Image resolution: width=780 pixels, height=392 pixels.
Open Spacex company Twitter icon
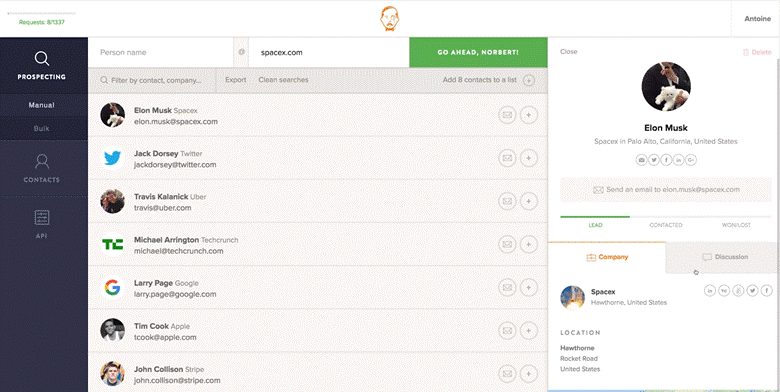tap(753, 291)
